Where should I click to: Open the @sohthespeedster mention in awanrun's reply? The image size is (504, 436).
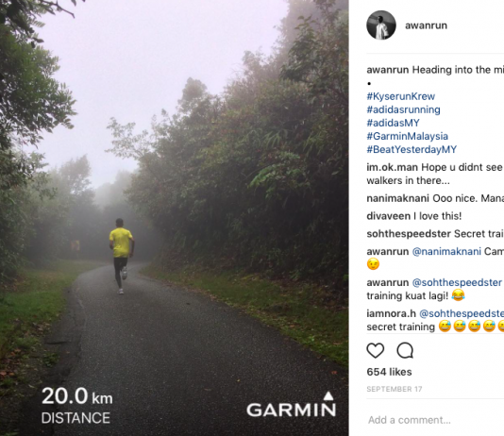[x=457, y=282]
